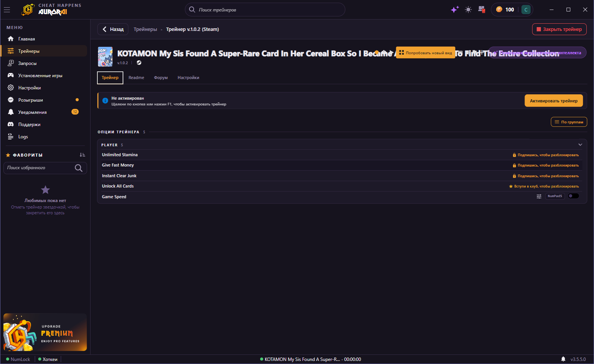
Task: Click the Трейнер v.1.0.2 (Steam) breadcrumb text
Action: pyautogui.click(x=193, y=29)
